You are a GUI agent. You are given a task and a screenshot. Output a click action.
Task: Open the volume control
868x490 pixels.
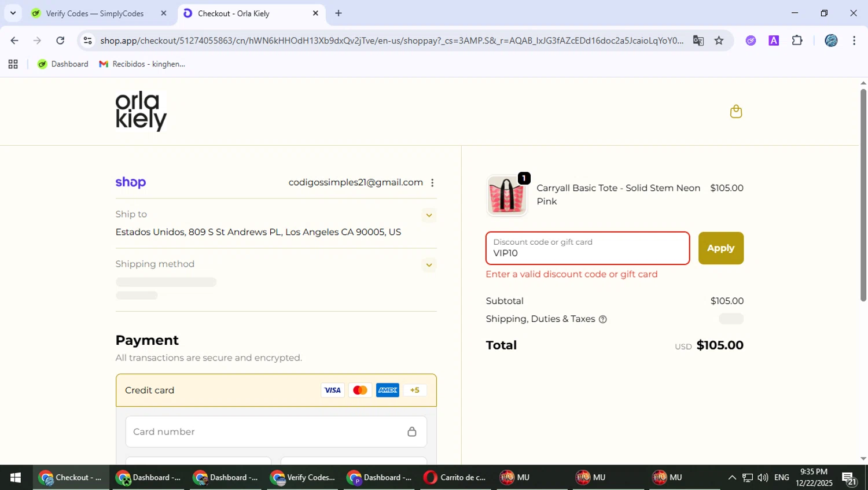click(x=763, y=478)
